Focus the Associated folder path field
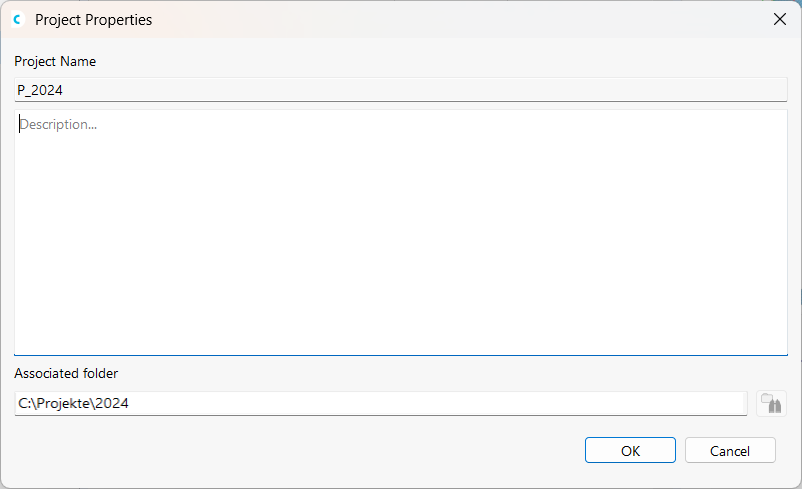802x489 pixels. tap(380, 403)
